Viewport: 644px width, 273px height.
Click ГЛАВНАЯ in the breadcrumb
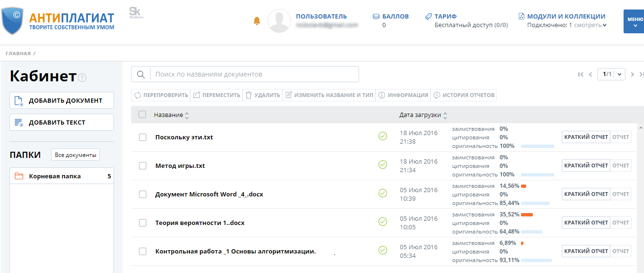(x=18, y=53)
